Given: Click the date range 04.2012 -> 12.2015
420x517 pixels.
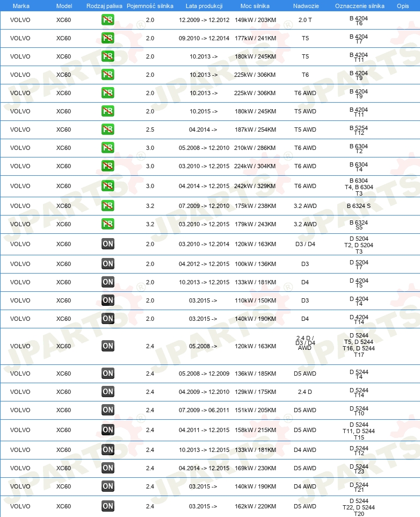Looking at the screenshot, I should point(204,264).
